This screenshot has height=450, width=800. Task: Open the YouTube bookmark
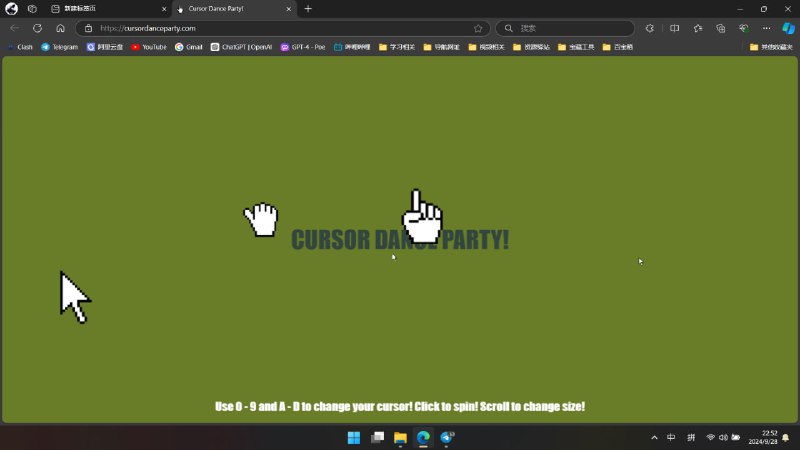[x=149, y=47]
